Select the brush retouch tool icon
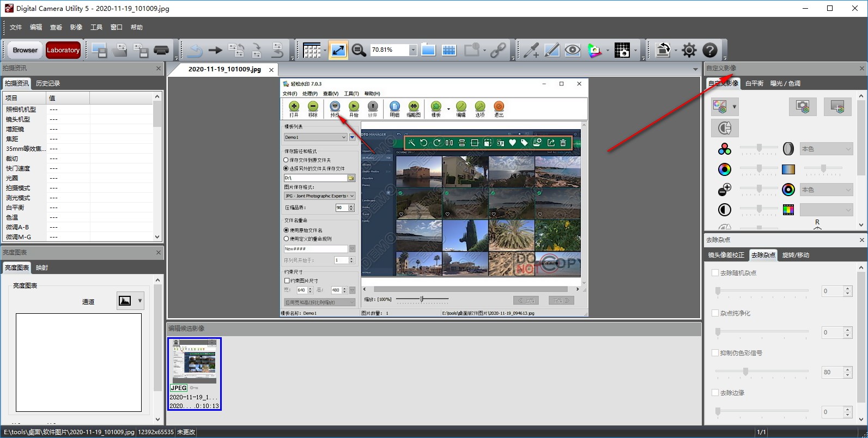 pos(552,50)
